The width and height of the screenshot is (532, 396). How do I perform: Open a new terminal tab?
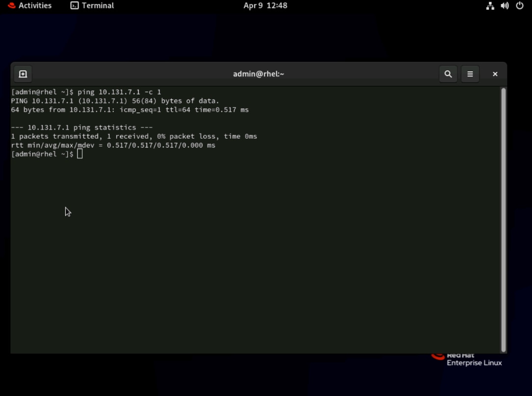coord(23,74)
